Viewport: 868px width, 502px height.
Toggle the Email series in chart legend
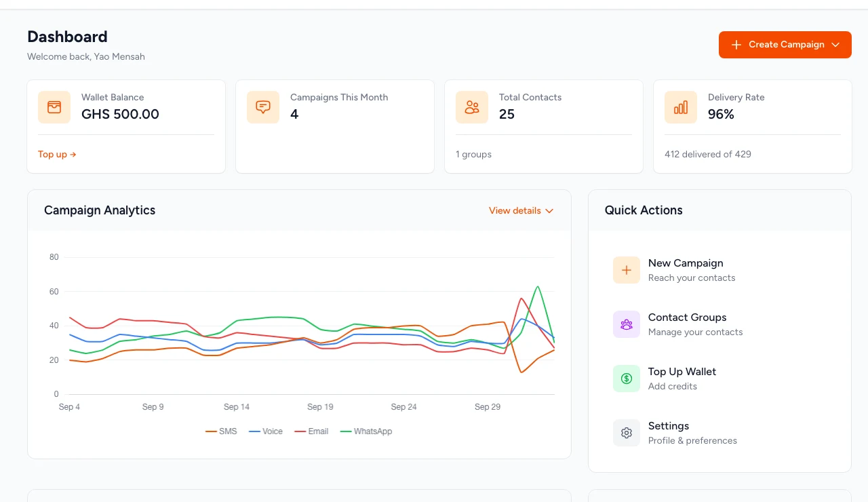point(312,431)
